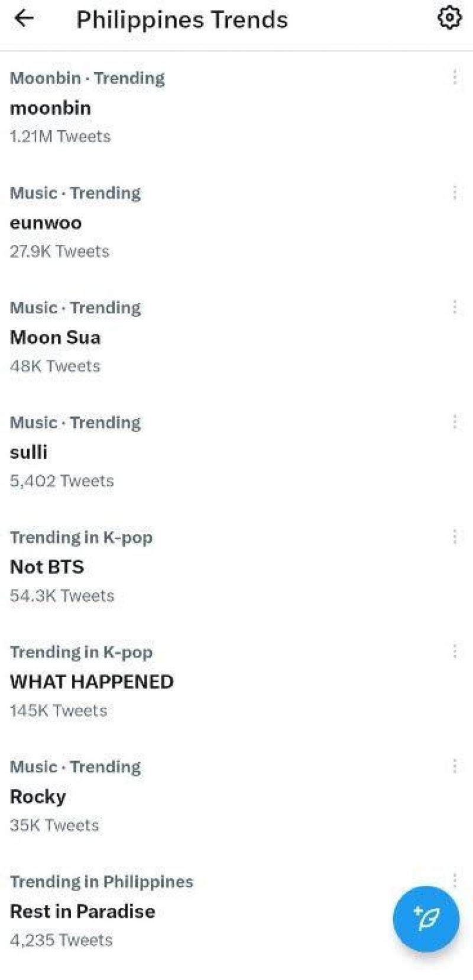
Task: Open more options for eunwoo trend
Action: [454, 192]
